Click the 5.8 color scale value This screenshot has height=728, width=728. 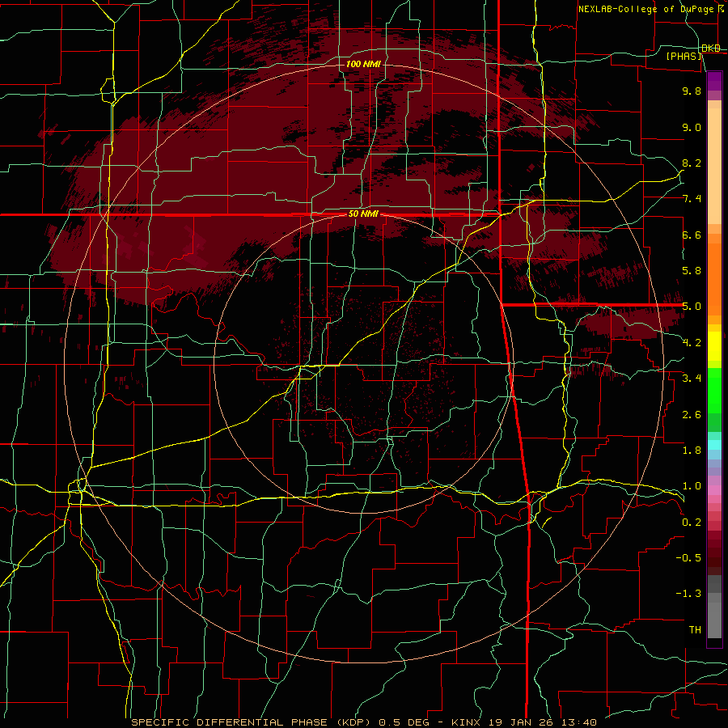click(x=692, y=271)
